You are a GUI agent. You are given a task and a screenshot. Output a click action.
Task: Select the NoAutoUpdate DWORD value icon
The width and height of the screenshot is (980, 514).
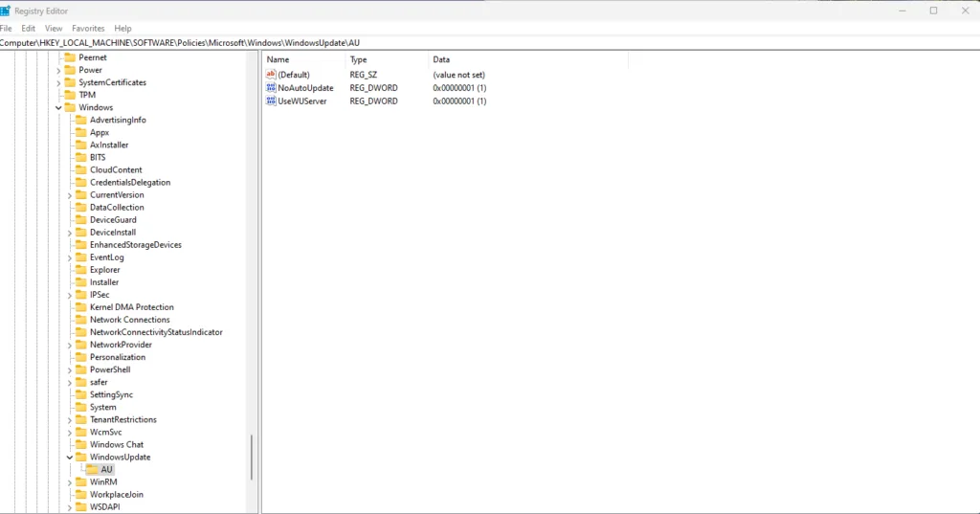(271, 87)
